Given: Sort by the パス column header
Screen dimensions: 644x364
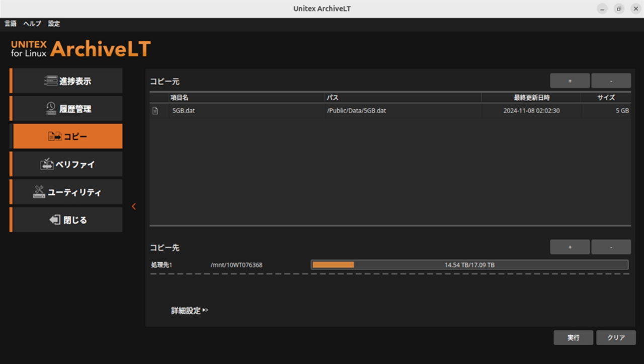Looking at the screenshot, I should [403, 98].
